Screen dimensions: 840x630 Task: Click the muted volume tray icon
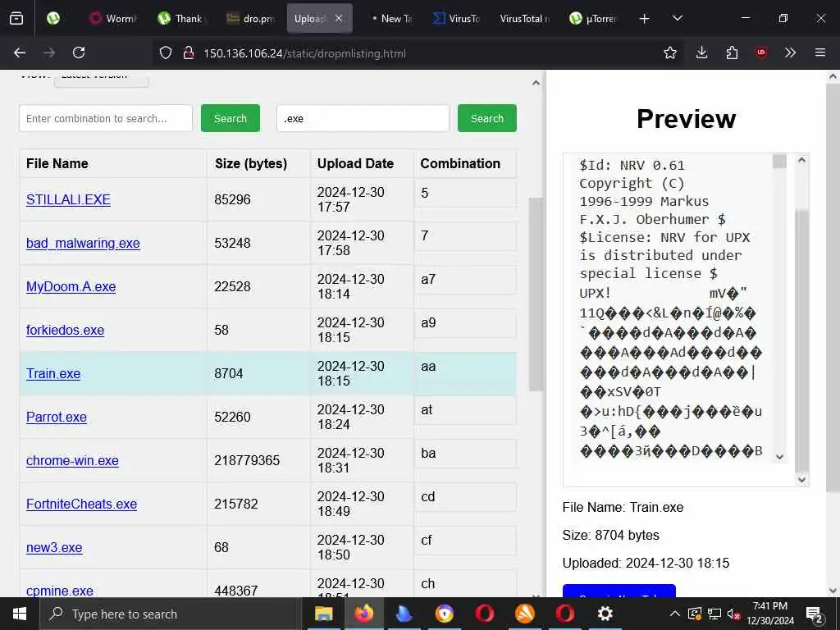(x=733, y=614)
